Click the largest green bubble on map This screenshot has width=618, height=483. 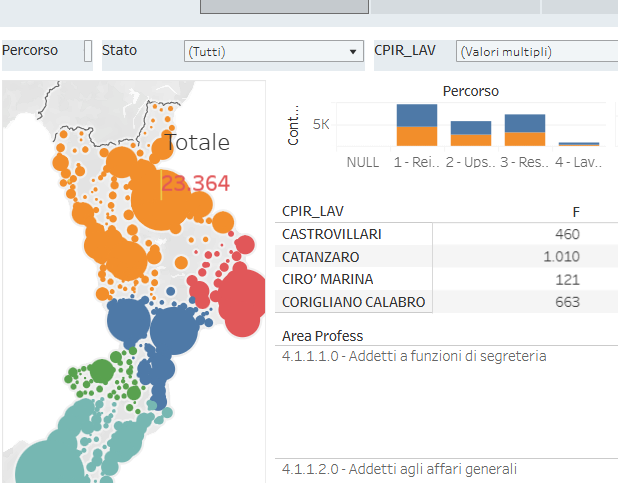tap(102, 371)
